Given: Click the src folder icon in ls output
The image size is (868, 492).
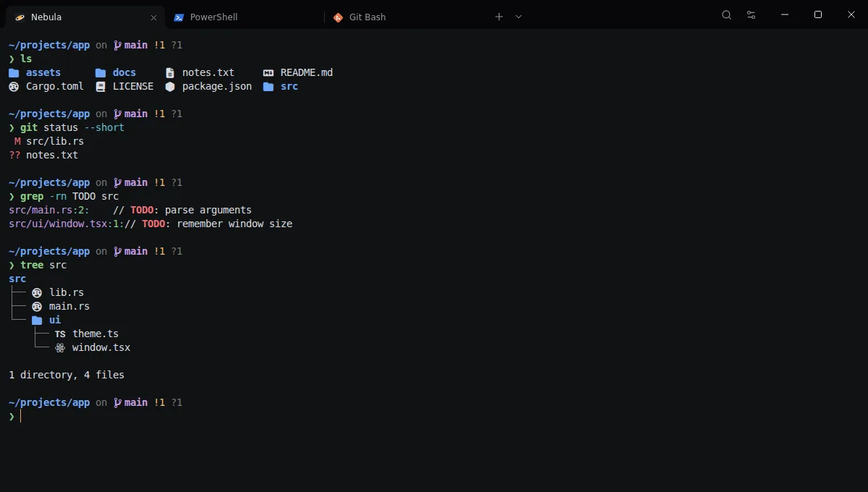Looking at the screenshot, I should [x=268, y=86].
